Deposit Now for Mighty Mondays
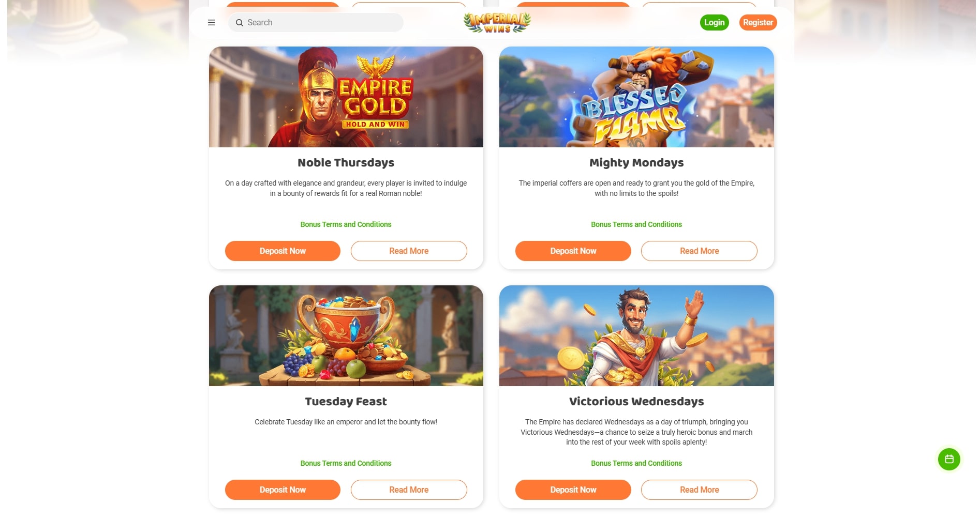 click(x=573, y=251)
